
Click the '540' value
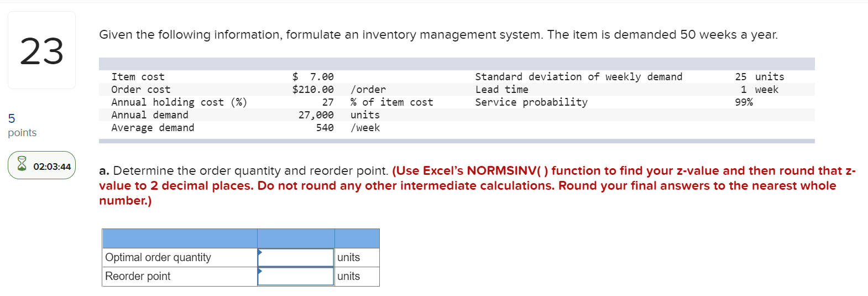tap(325, 128)
